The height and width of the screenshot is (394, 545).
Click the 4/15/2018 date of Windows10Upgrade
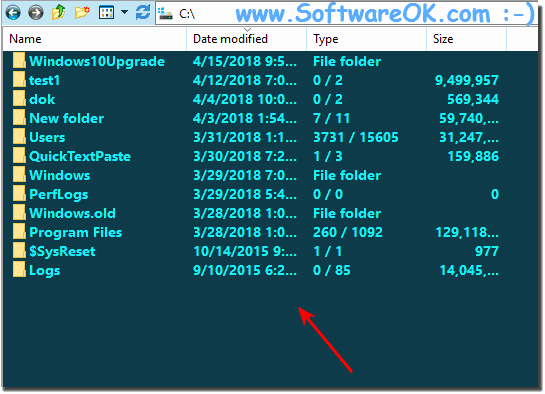(245, 61)
